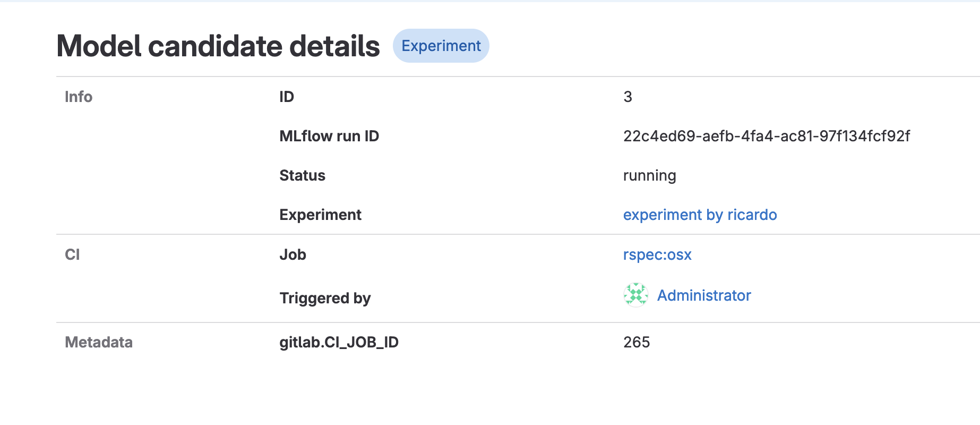Click the Job field label
The height and width of the screenshot is (425, 980).
point(293,255)
